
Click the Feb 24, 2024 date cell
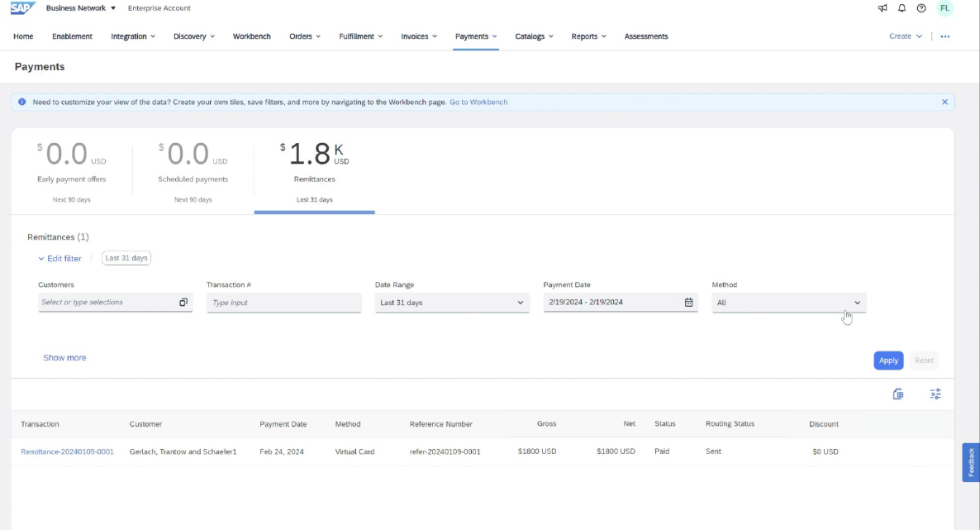point(282,451)
